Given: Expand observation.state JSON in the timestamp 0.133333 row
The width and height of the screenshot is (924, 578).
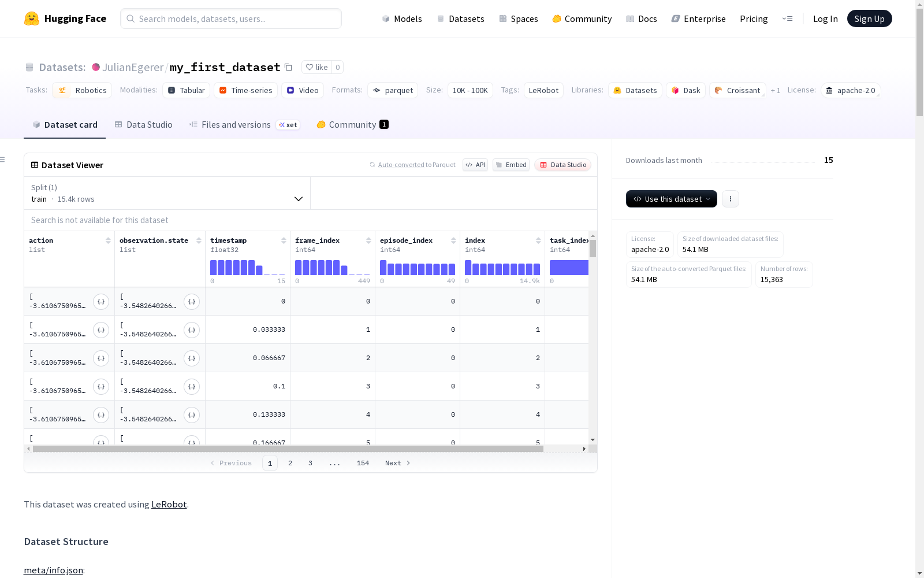Looking at the screenshot, I should (192, 415).
